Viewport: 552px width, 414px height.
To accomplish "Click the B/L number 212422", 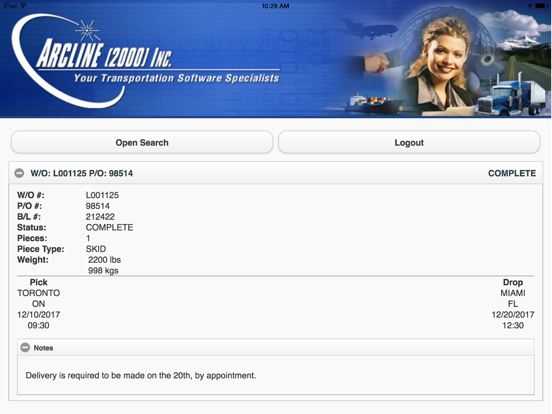I will coord(100,217).
